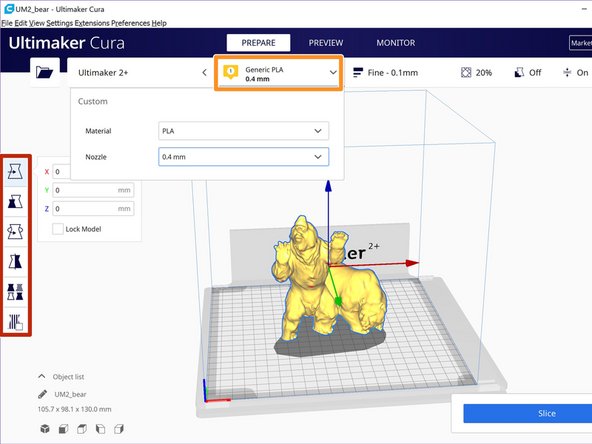
Task: Click the adhesion On icon
Action: click(567, 72)
